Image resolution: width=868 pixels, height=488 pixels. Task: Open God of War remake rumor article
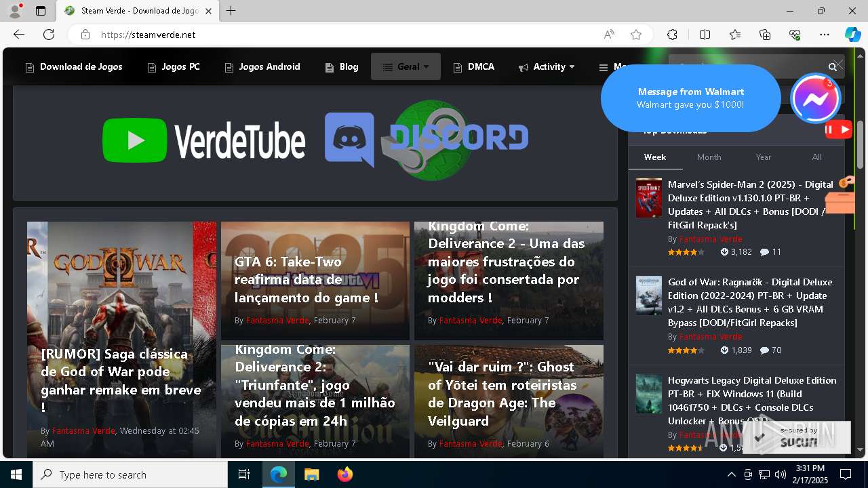(121, 380)
